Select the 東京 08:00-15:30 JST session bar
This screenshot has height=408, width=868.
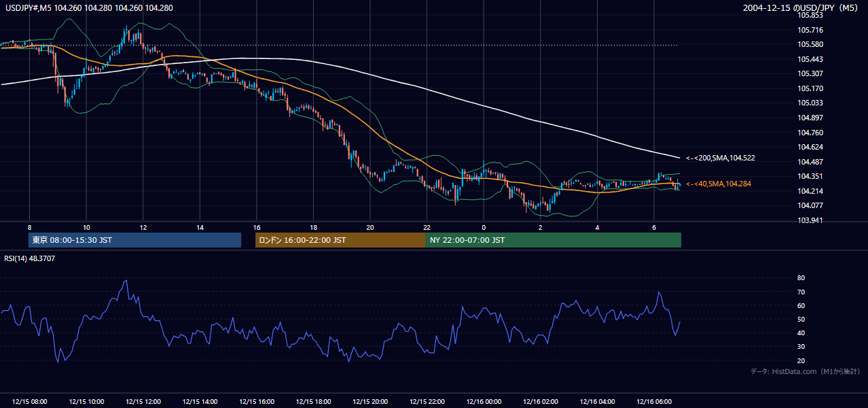tap(134, 240)
